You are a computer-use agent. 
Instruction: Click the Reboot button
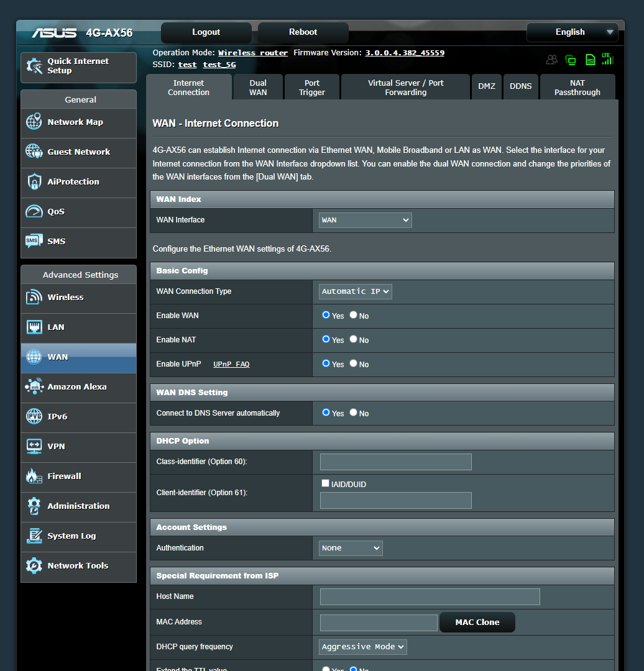(303, 32)
